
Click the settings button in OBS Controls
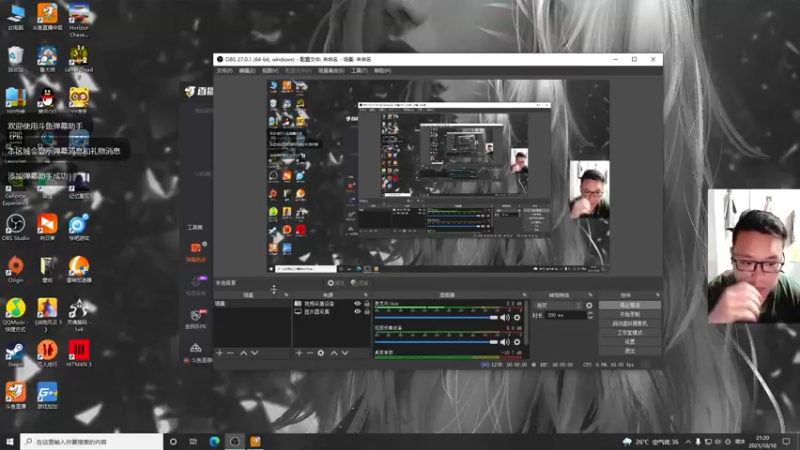630,342
